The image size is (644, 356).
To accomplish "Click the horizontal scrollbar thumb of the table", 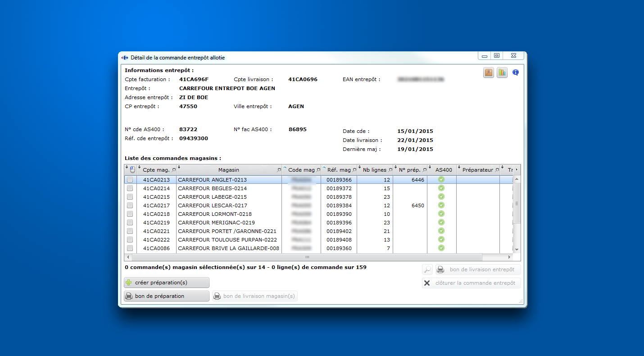I will tap(307, 257).
